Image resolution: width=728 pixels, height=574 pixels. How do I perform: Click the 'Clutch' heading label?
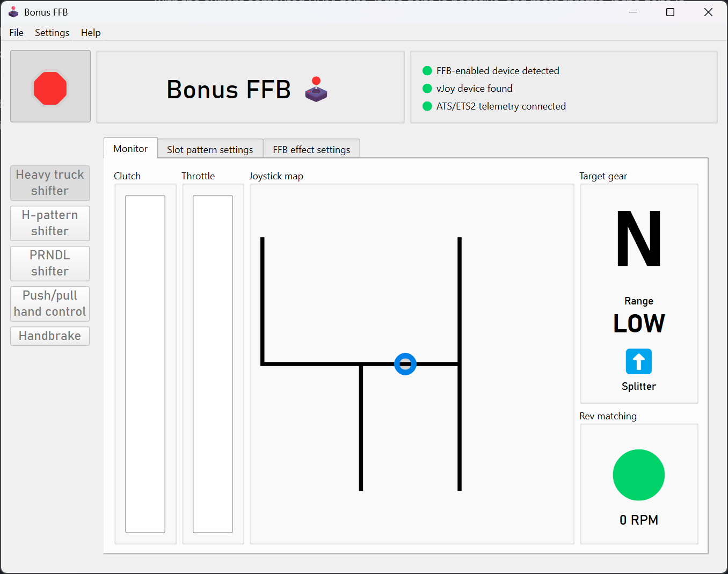pos(127,176)
